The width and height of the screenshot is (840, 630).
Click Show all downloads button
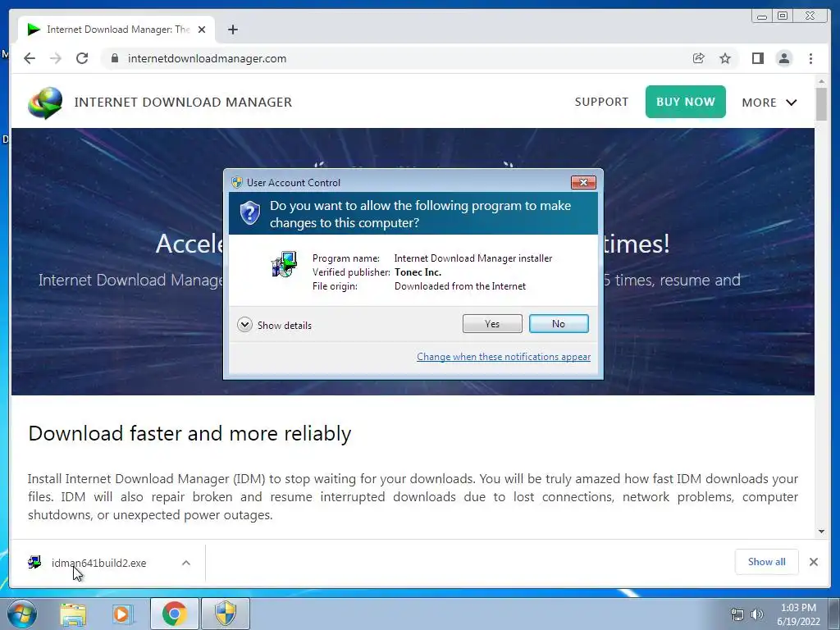tap(767, 562)
